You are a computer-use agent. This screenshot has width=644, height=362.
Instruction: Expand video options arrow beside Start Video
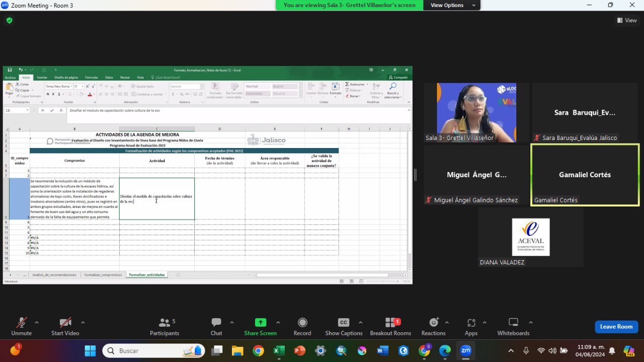[x=83, y=322]
